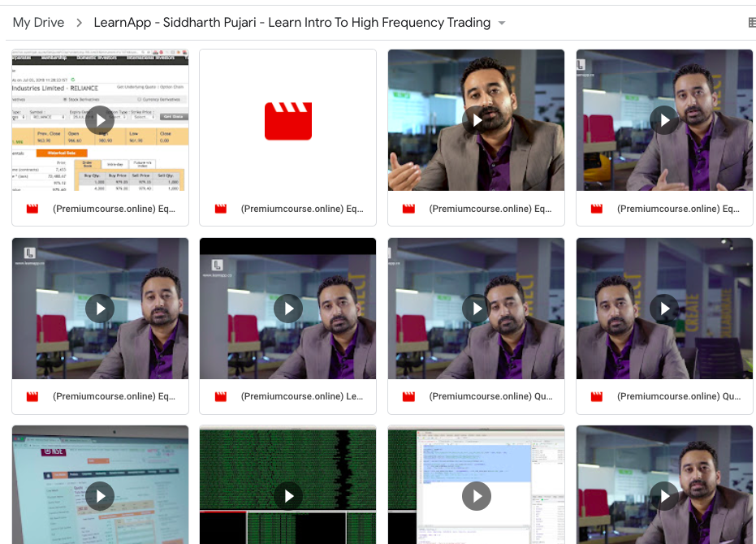Viewport: 756px width, 544px height.
Task: Open the LearnApp folder name dropdown arrow
Action: point(502,23)
